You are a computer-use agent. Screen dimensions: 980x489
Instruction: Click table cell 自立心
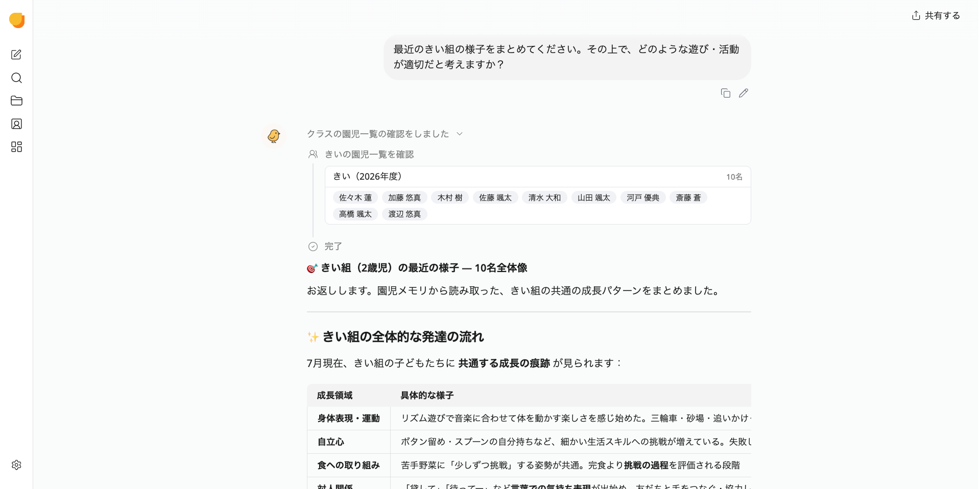coord(330,442)
